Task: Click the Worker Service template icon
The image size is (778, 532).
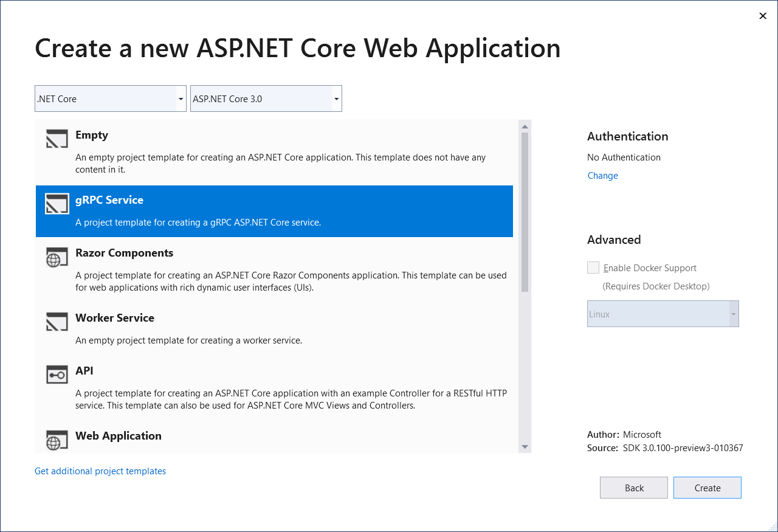Action: point(57,322)
